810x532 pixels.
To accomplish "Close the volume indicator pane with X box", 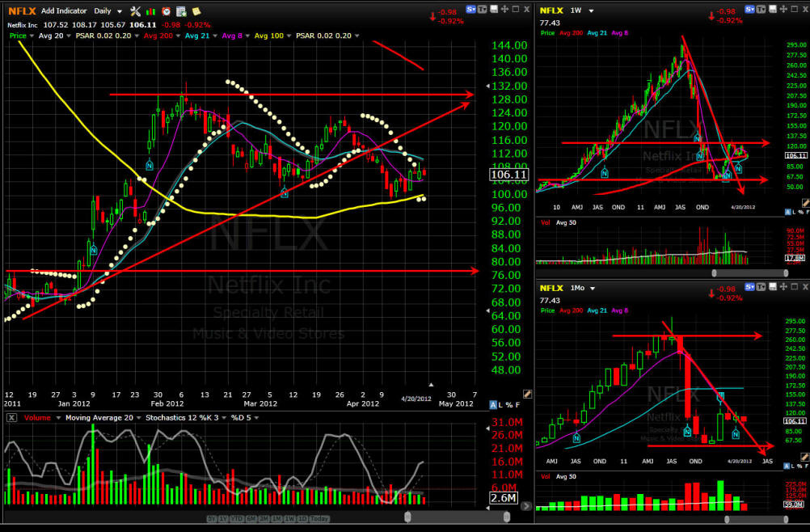I will 11,417.
